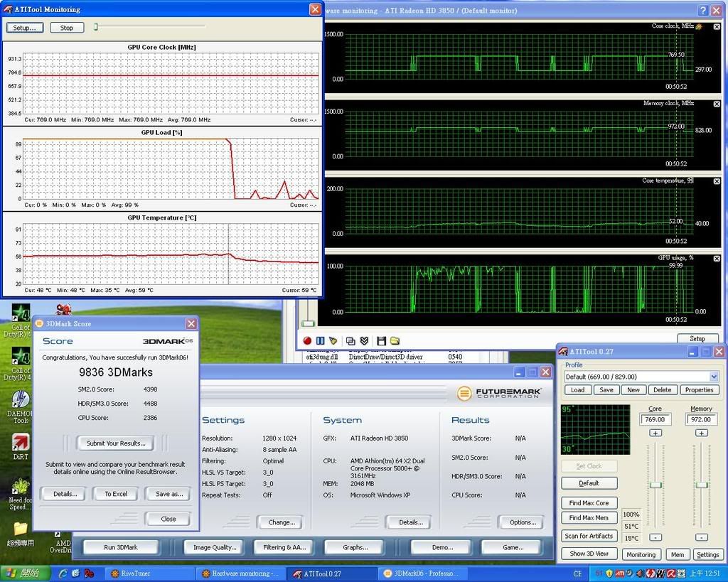
Task: Switch to ATITool 0.27 taskbar item
Action: click(332, 573)
